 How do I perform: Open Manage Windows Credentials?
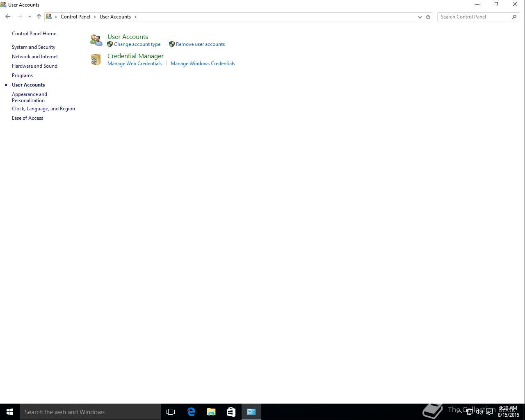(x=203, y=64)
